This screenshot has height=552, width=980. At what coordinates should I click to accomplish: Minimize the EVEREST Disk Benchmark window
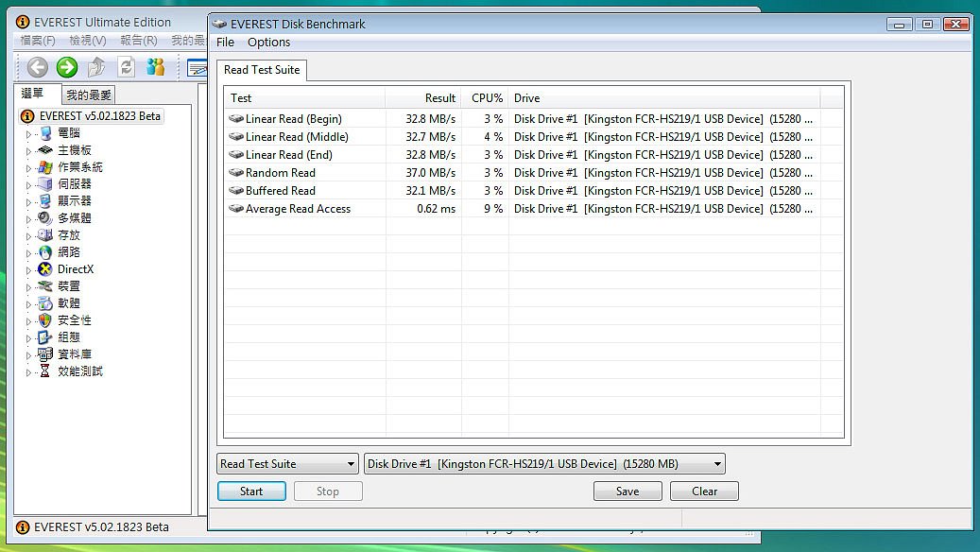tap(900, 25)
